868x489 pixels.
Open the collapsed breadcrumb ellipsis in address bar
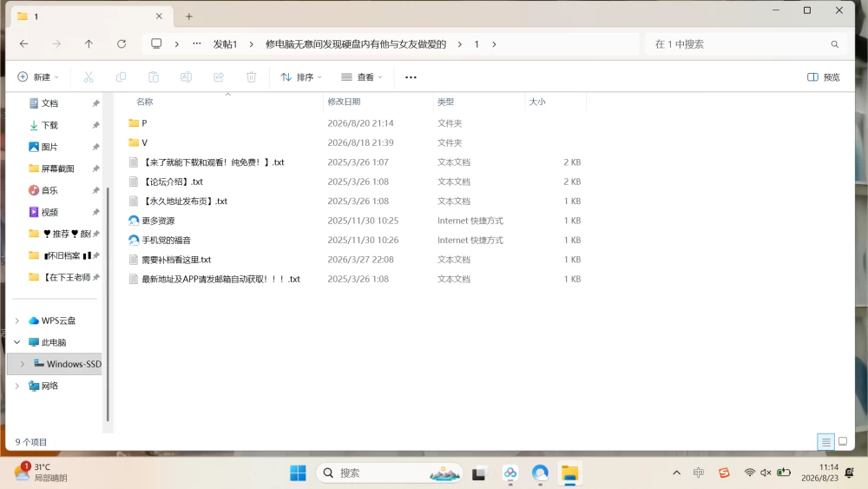[196, 43]
